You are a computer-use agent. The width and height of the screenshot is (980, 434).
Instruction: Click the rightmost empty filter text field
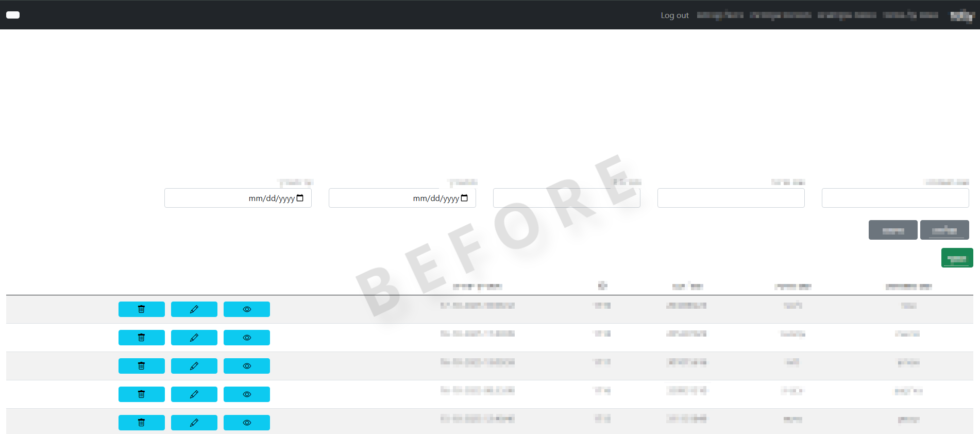[895, 198]
